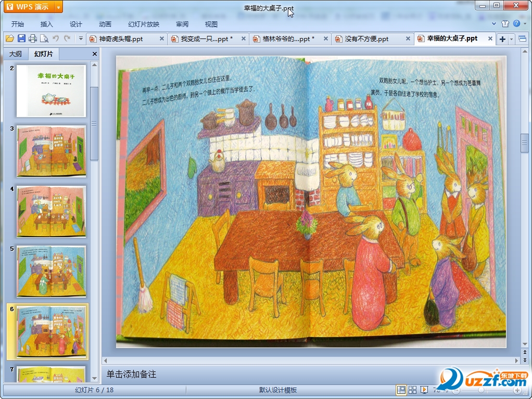Select slide 4 thumbnail

pyautogui.click(x=51, y=212)
